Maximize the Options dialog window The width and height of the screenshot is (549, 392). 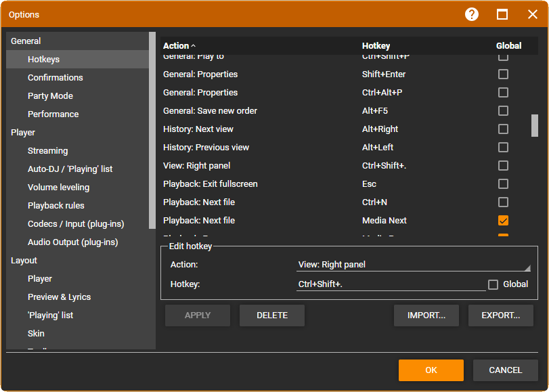[x=502, y=14]
